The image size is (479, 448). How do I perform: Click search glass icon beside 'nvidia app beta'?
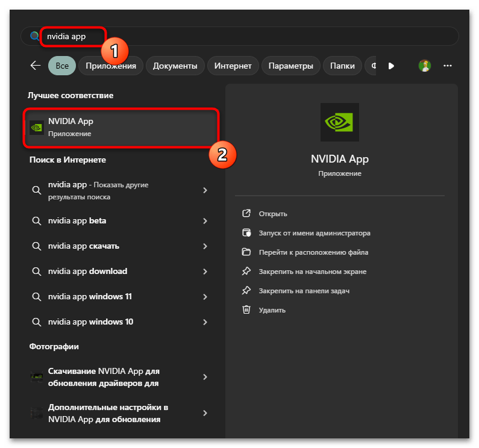(37, 221)
